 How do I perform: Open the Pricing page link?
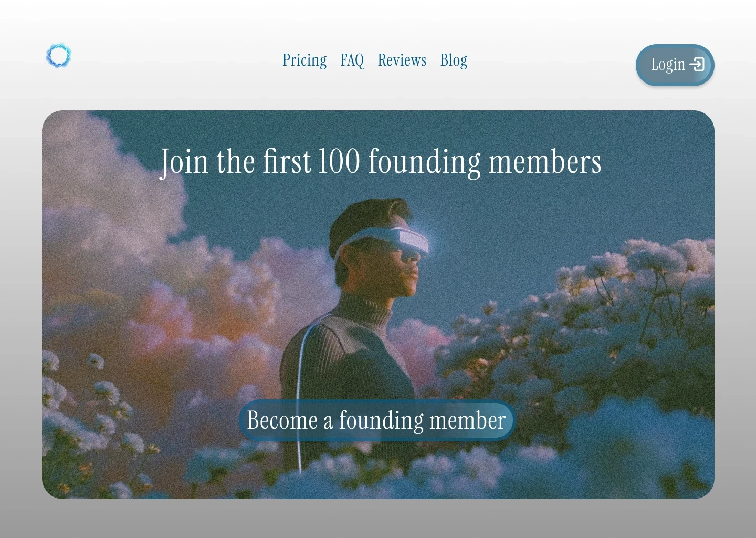pyautogui.click(x=304, y=60)
